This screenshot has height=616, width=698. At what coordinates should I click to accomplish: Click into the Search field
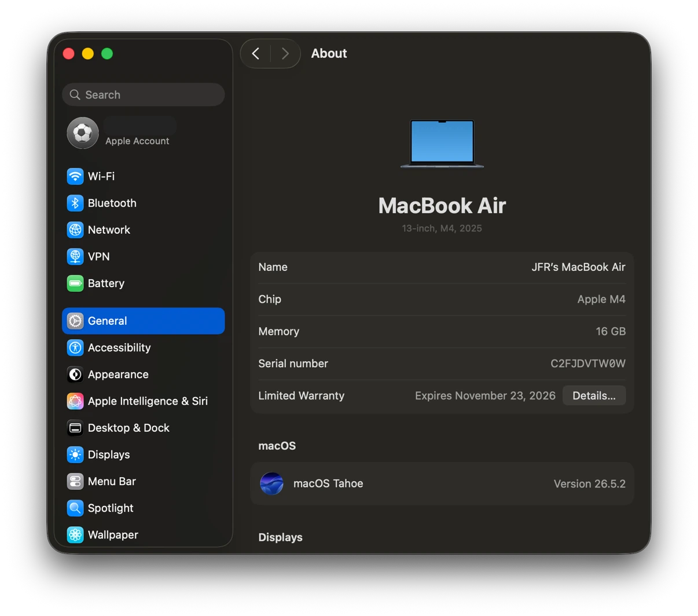tap(144, 94)
